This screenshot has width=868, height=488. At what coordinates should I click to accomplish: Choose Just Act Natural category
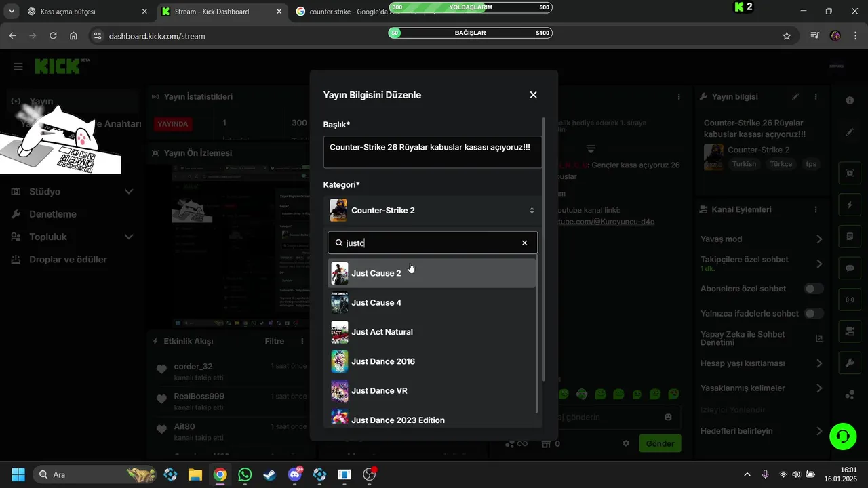tap(432, 332)
